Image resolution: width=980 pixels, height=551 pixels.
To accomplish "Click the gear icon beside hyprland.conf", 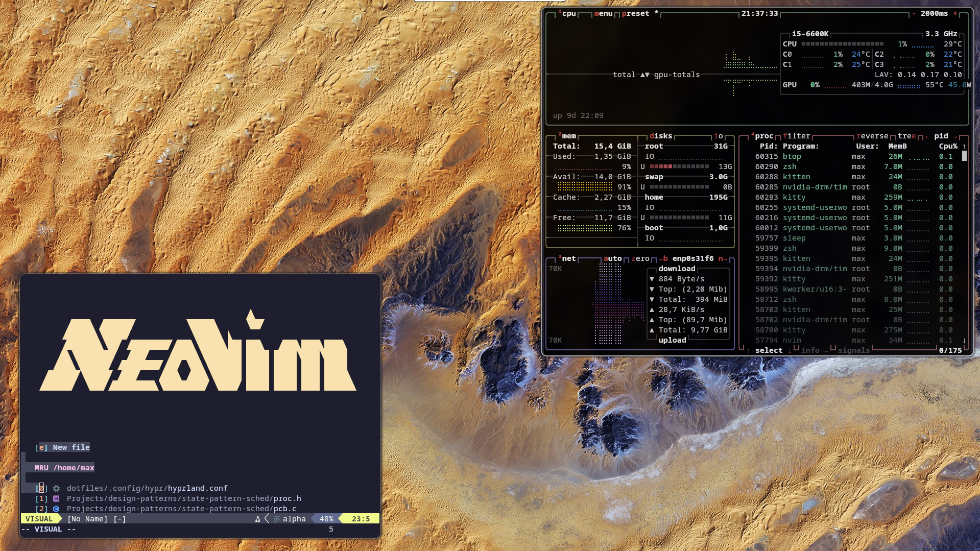I will [56, 489].
